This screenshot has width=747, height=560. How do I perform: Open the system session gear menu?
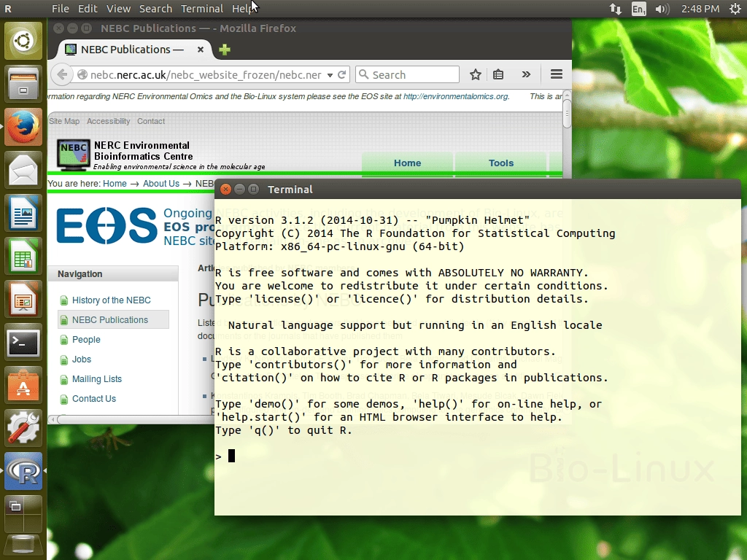735,9
